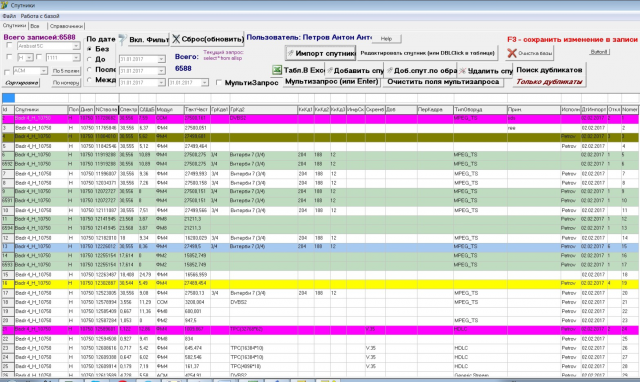Image resolution: width=640 pixels, height=382 pixels.
Task: Open the Работа с базой menu
Action: [40, 16]
